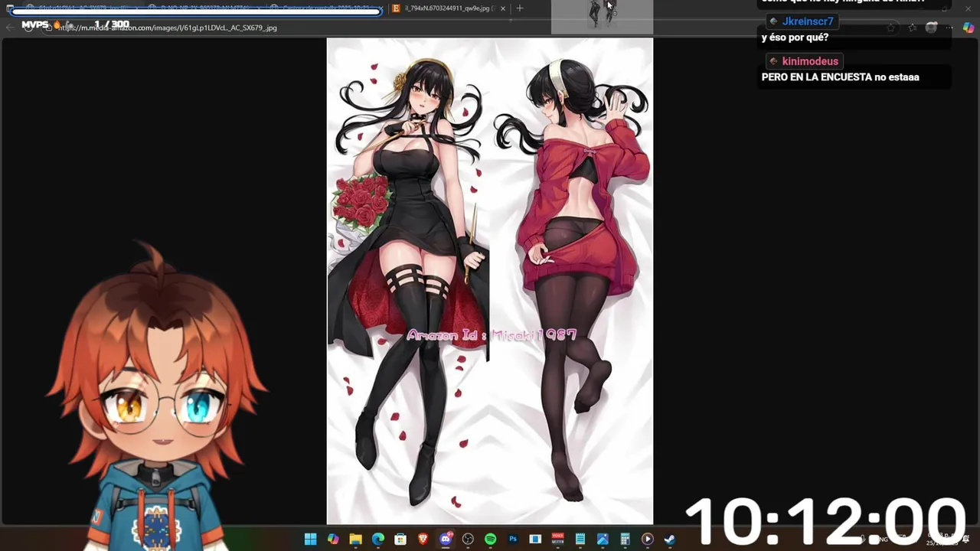The width and height of the screenshot is (980, 551).
Task: Open the Windows Start menu
Action: [x=310, y=540]
